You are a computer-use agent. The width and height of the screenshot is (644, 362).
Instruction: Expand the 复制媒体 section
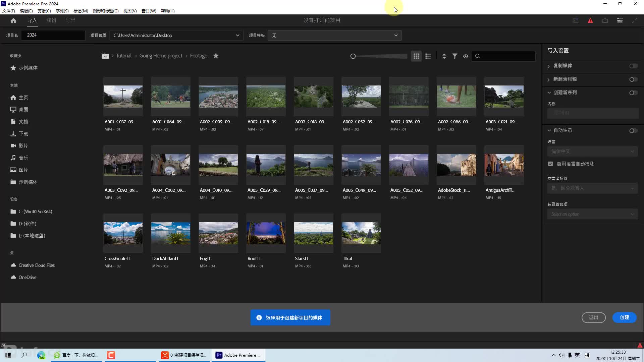click(x=549, y=66)
